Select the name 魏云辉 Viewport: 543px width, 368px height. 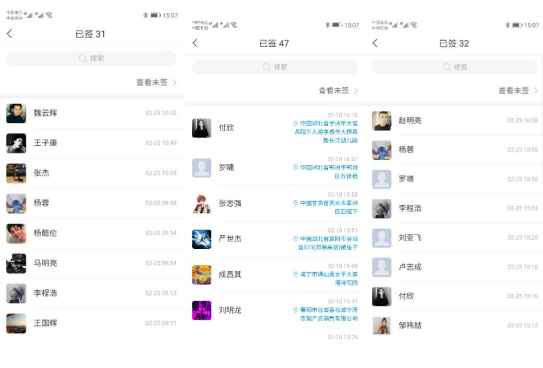[x=45, y=113]
